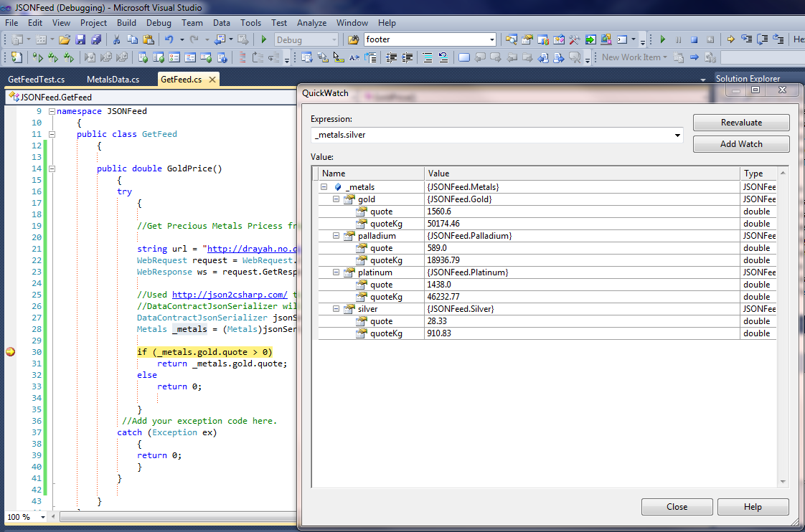Open Solution Explorer via magnifier toolbar icon
The image size is (805, 532).
coord(512,39)
